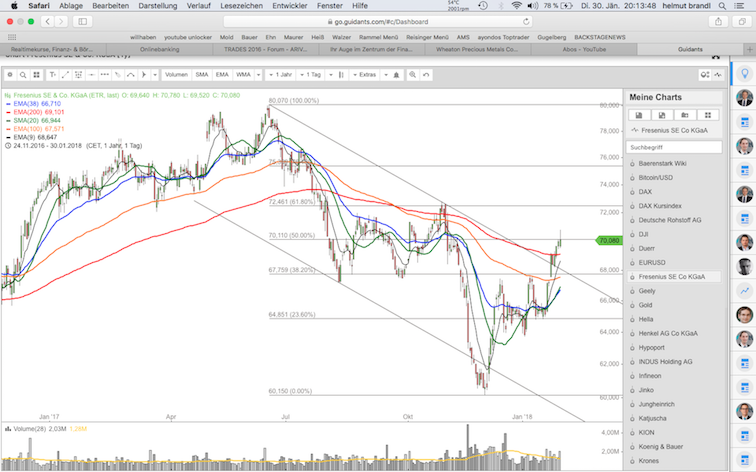
Task: Select the arrow marker tool
Action: 143,75
